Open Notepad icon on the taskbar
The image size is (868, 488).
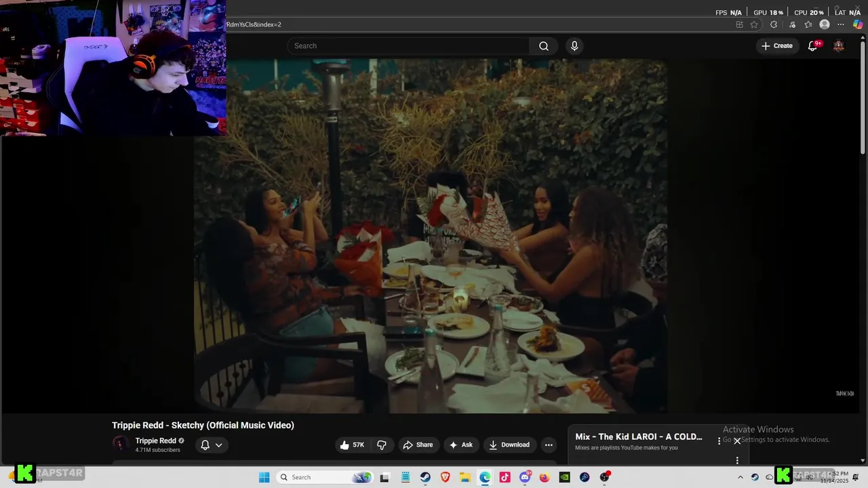tap(406, 477)
